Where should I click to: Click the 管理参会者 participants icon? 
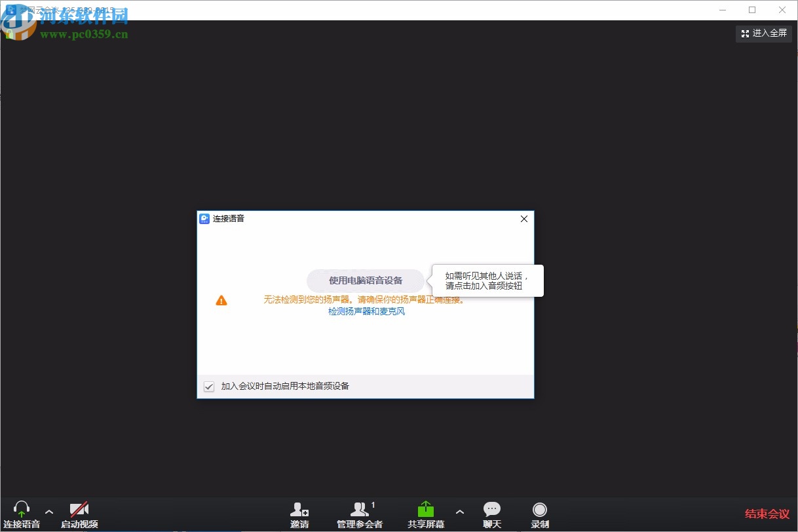360,510
